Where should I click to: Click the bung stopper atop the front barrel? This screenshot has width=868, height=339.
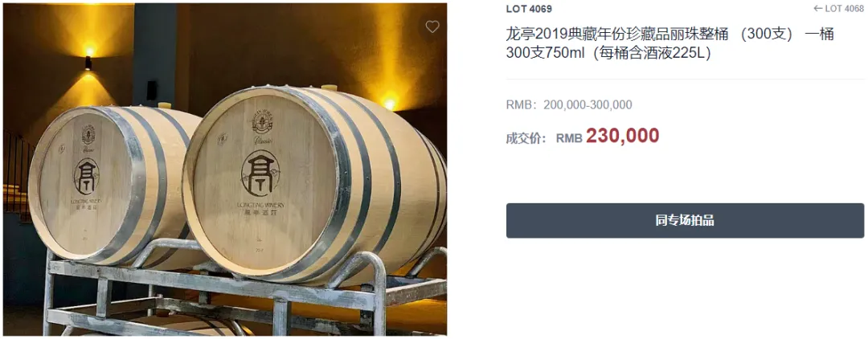point(330,87)
